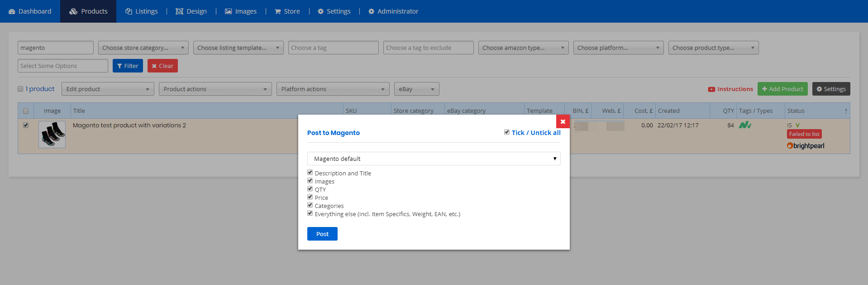Uncheck Description and Title option
The height and width of the screenshot is (285, 868).
[310, 173]
